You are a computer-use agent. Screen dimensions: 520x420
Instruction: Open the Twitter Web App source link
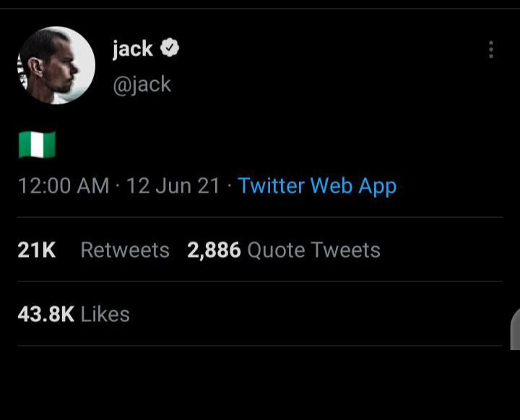317,185
